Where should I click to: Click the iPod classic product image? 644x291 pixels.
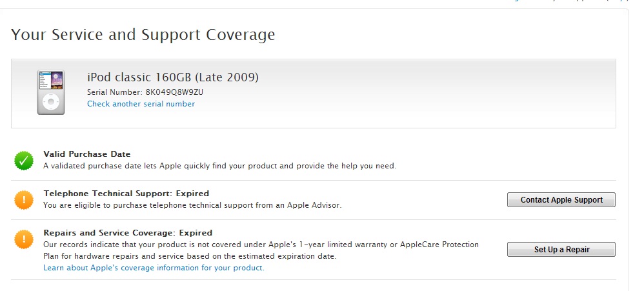(50, 92)
